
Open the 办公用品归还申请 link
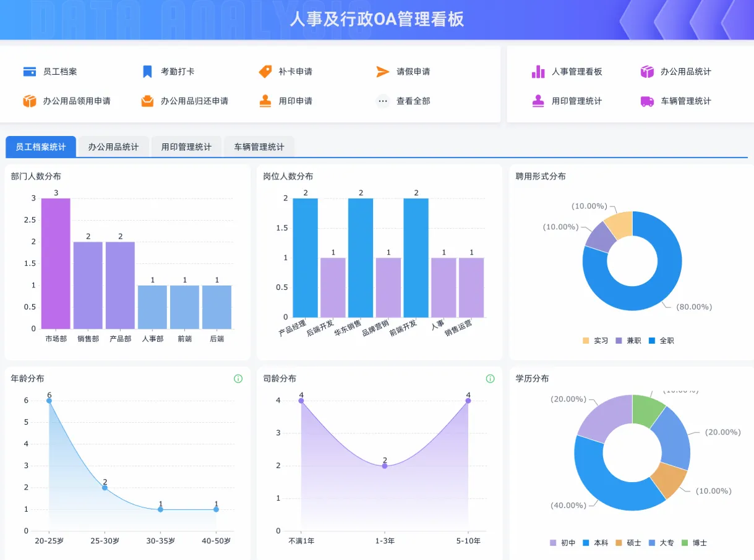tap(194, 101)
